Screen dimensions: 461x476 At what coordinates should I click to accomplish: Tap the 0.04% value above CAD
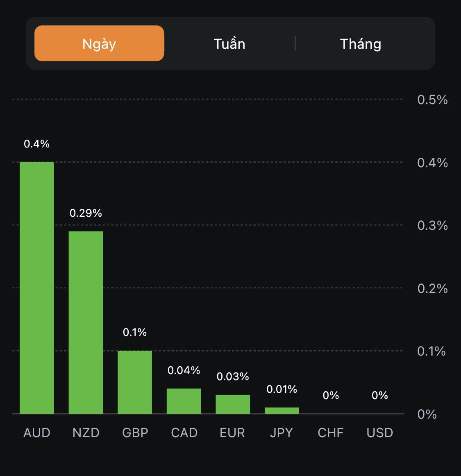[x=184, y=370]
